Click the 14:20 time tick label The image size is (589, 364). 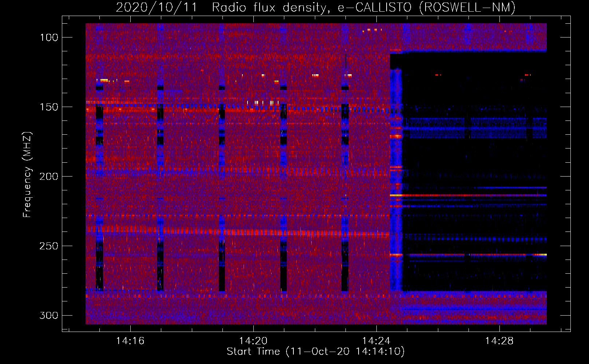[x=253, y=341]
